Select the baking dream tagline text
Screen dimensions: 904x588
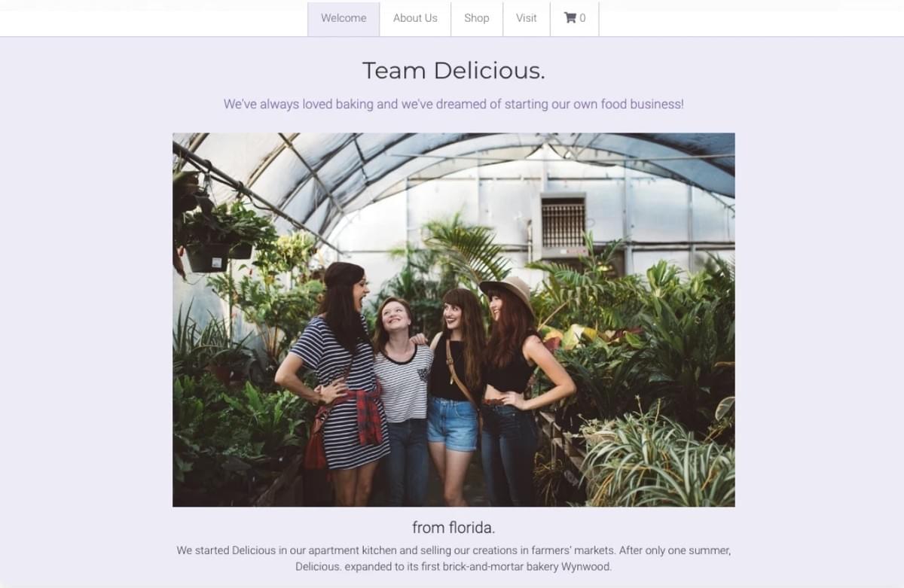(x=454, y=104)
